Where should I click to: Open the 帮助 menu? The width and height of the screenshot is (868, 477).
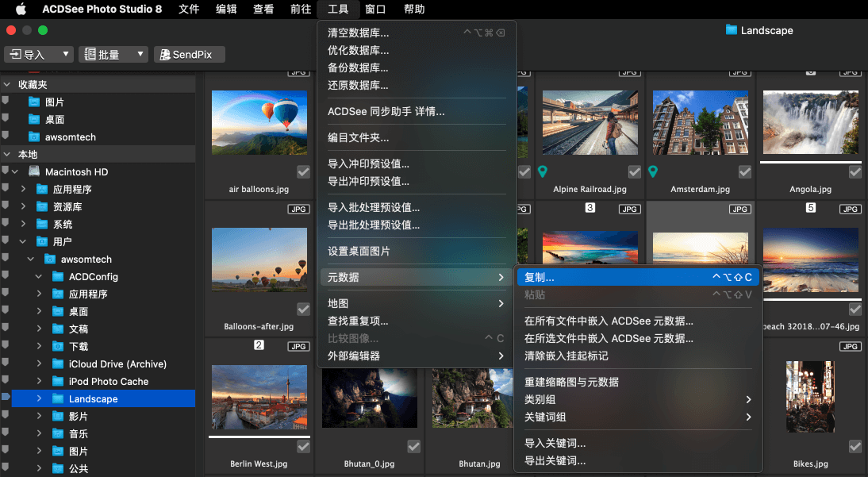(414, 9)
